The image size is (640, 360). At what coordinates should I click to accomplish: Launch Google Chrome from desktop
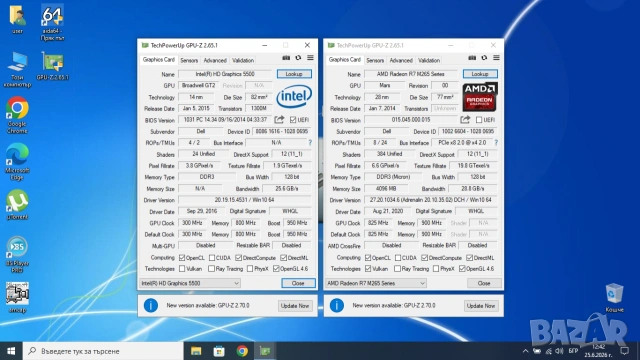click(17, 115)
